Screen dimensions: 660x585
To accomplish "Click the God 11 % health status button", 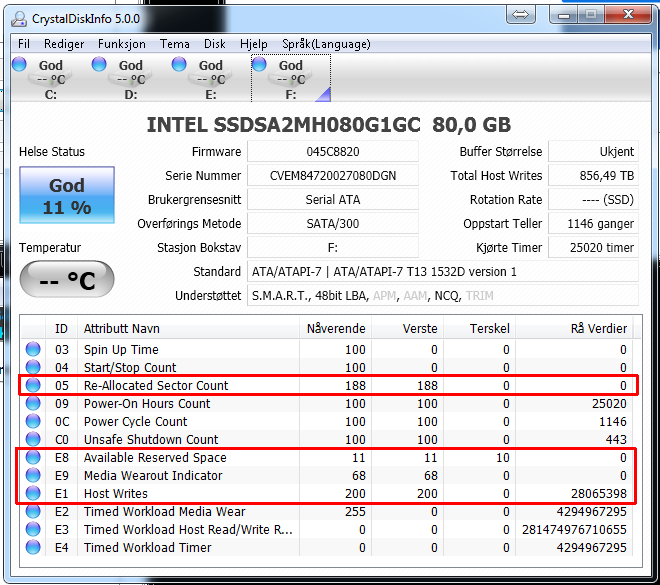I will pos(67,195).
